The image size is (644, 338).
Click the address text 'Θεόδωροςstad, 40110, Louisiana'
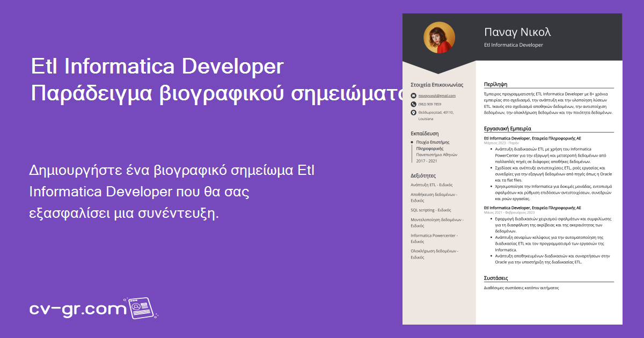[x=436, y=115]
